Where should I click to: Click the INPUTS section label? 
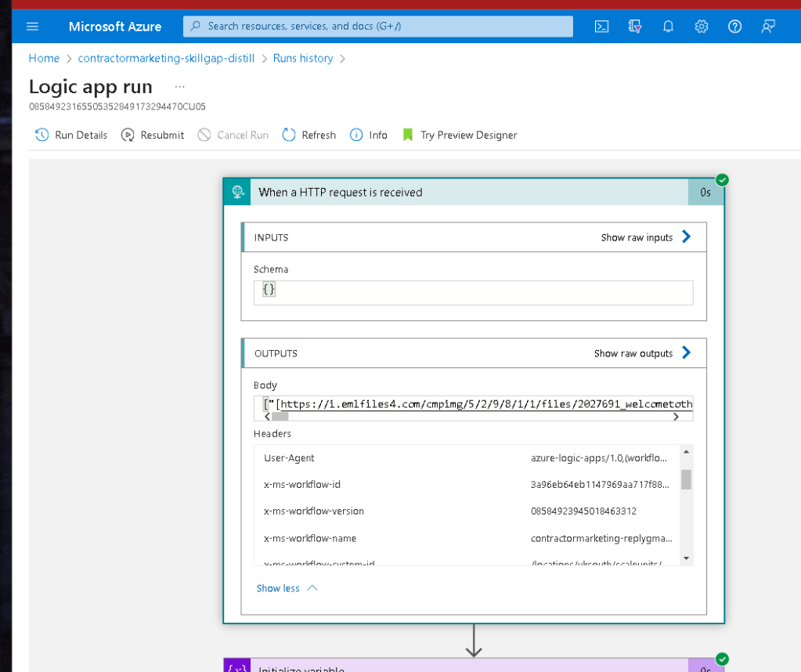click(271, 237)
